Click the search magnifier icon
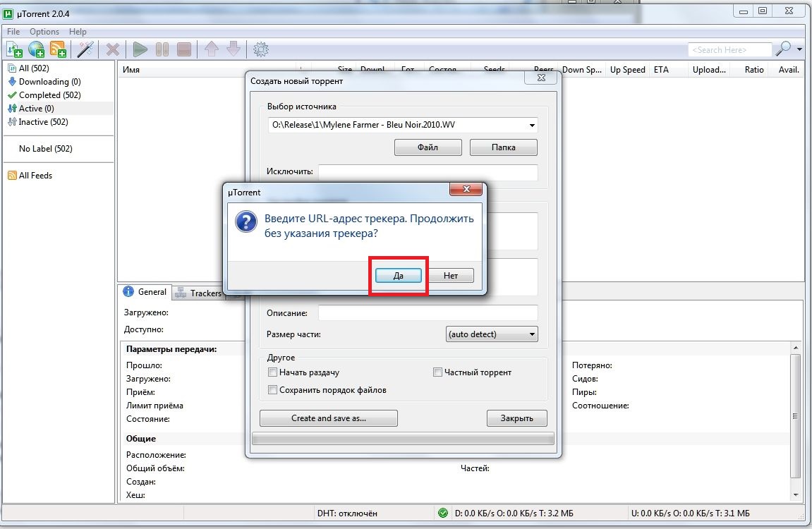 tap(782, 49)
